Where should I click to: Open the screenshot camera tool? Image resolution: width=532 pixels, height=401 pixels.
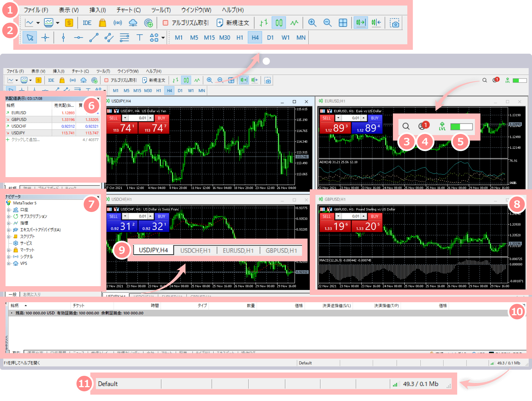click(394, 23)
